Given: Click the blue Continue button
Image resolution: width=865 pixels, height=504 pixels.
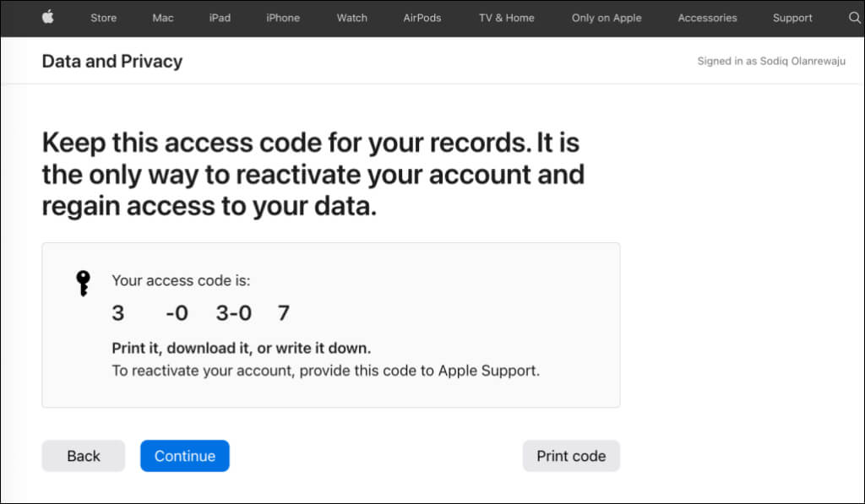Looking at the screenshot, I should [x=185, y=456].
